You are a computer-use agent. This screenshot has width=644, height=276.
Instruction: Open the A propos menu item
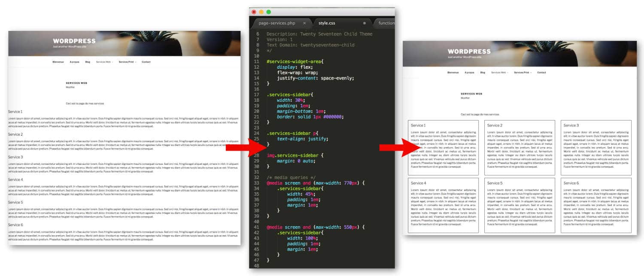tap(75, 62)
